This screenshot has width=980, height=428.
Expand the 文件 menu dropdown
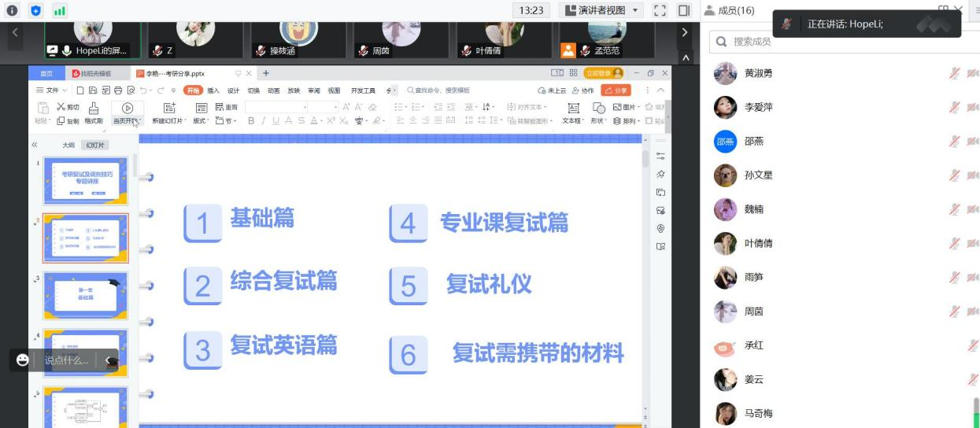click(x=50, y=90)
